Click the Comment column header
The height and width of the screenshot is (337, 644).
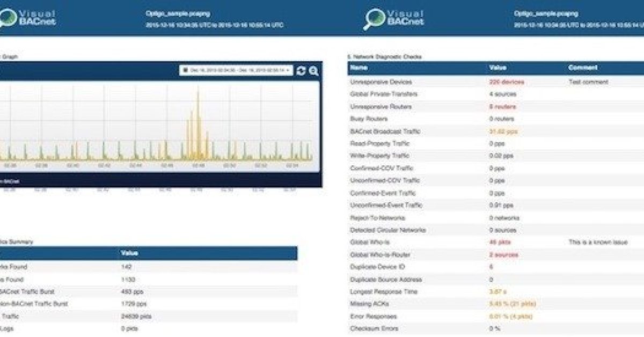tap(582, 68)
